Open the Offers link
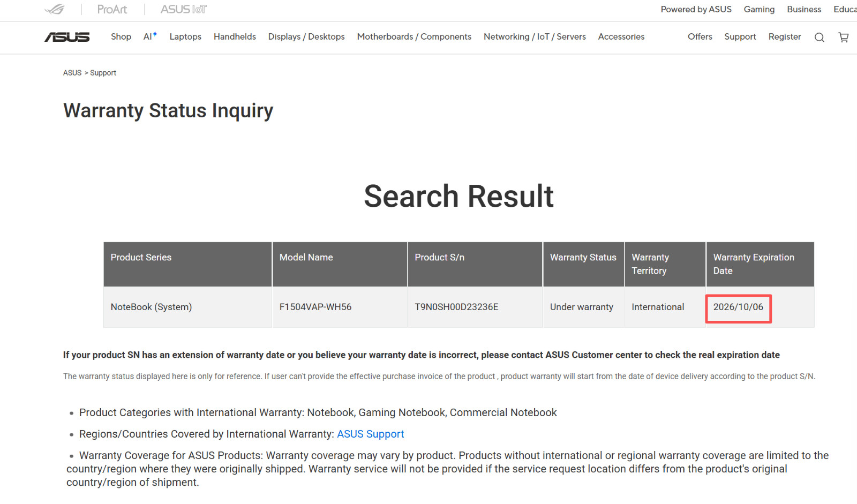Viewport: 857px width, 504px height. pyautogui.click(x=700, y=36)
